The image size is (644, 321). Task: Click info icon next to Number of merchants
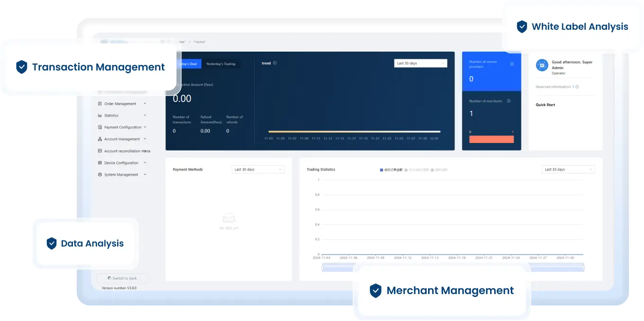click(x=509, y=101)
